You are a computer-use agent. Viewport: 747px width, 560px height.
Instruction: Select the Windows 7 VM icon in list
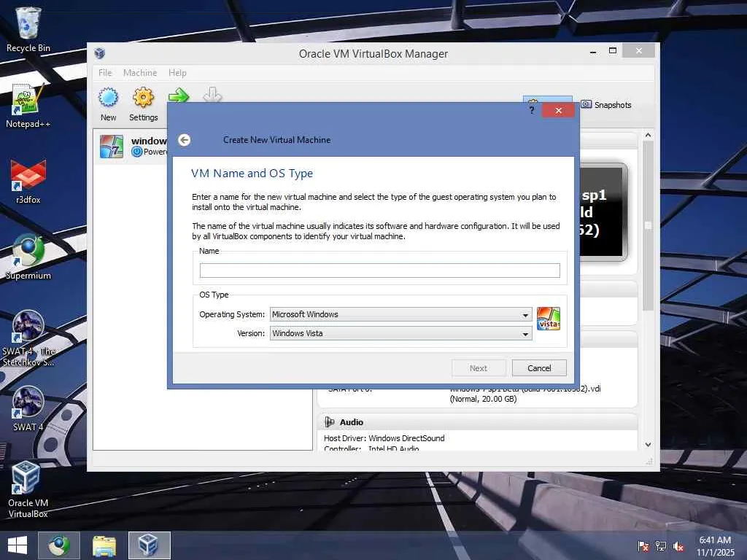(x=112, y=146)
